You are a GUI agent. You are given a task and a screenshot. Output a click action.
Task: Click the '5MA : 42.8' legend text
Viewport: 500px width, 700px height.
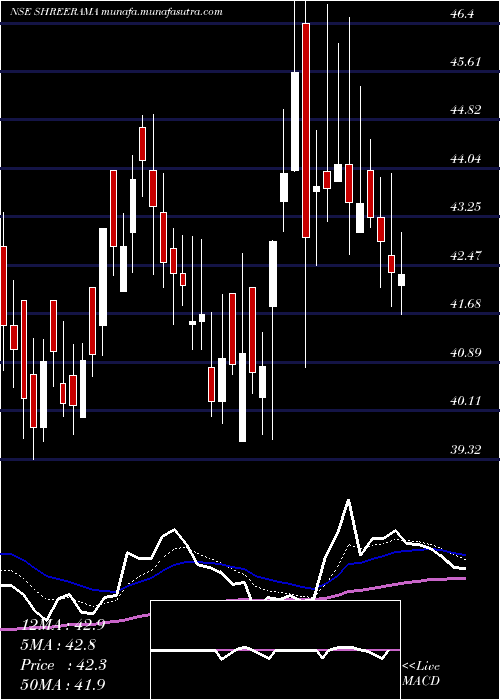(x=58, y=645)
